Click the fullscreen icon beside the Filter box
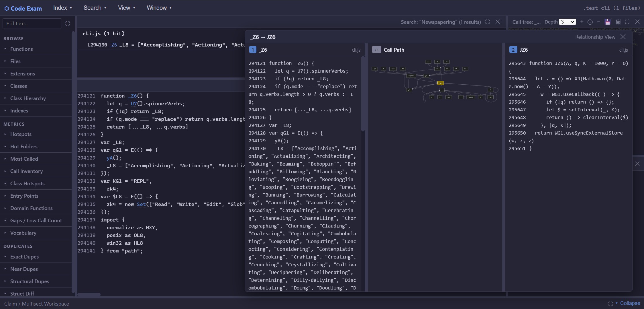Viewport: 644px width, 309px height. click(68, 24)
